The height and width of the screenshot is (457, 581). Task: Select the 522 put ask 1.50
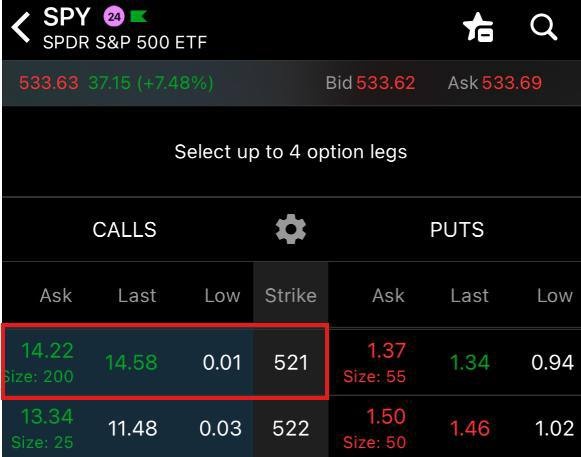tap(374, 428)
